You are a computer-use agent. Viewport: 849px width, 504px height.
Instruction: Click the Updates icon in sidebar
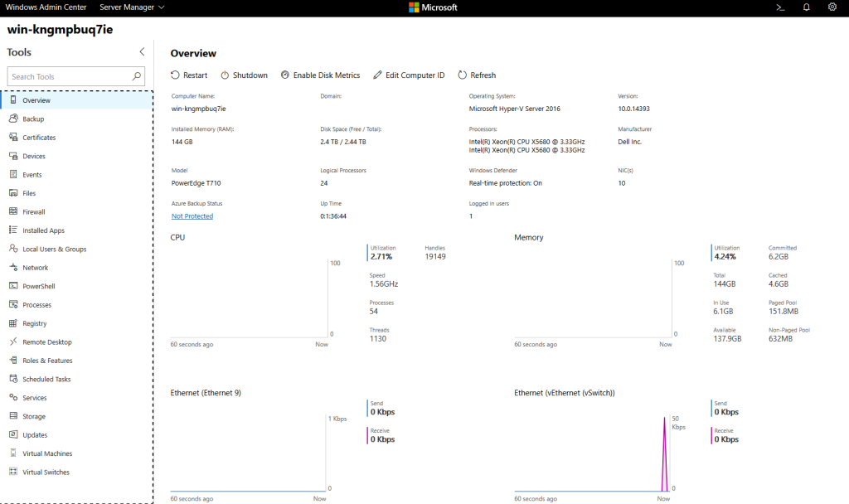[13, 434]
